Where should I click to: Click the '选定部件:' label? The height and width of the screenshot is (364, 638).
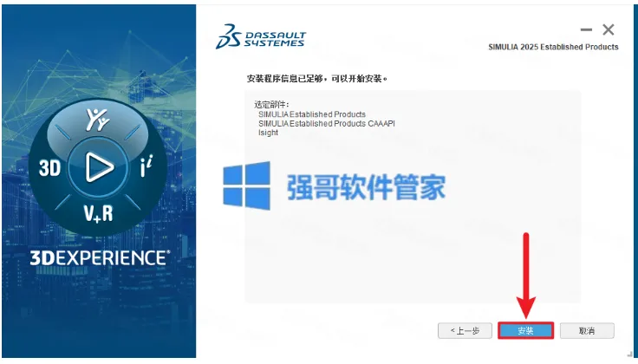(x=271, y=105)
